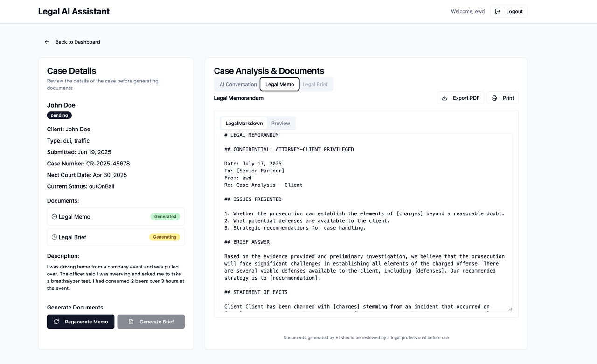Click the Case Details heading

[x=71, y=71]
